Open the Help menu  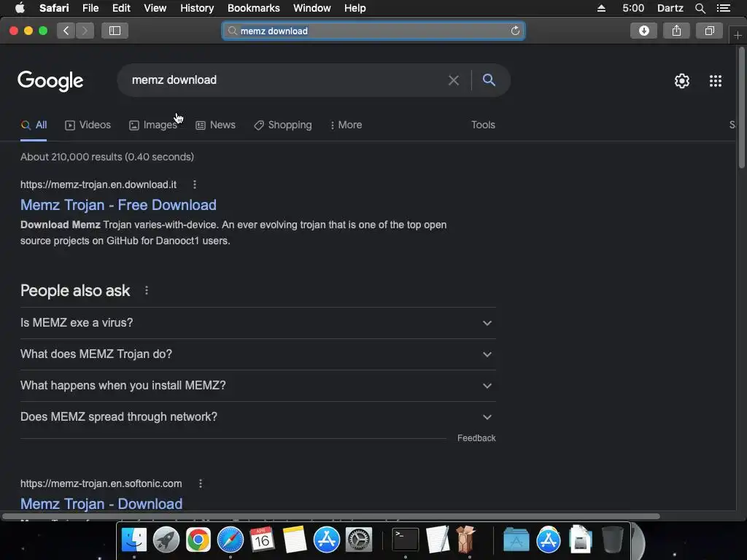[355, 8]
